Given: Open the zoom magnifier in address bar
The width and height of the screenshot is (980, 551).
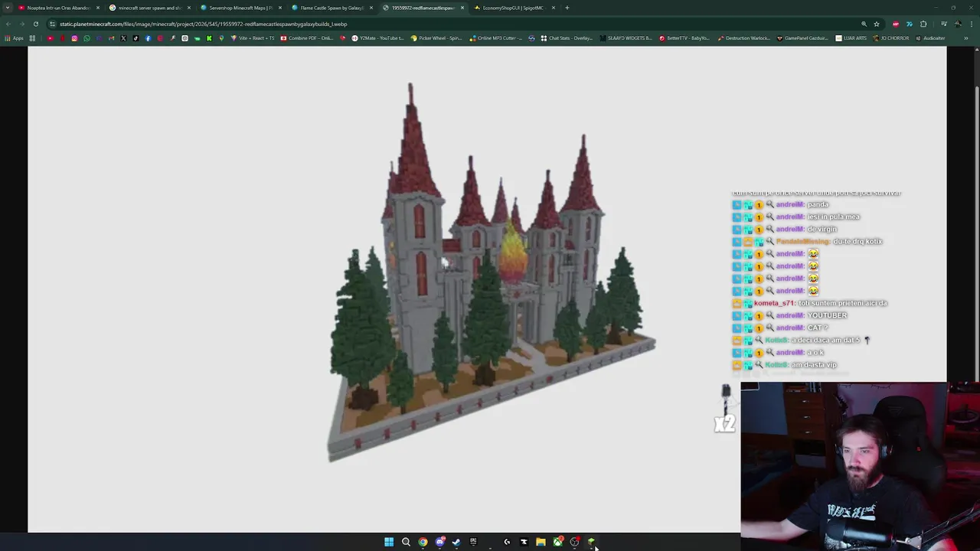Looking at the screenshot, I should (864, 24).
